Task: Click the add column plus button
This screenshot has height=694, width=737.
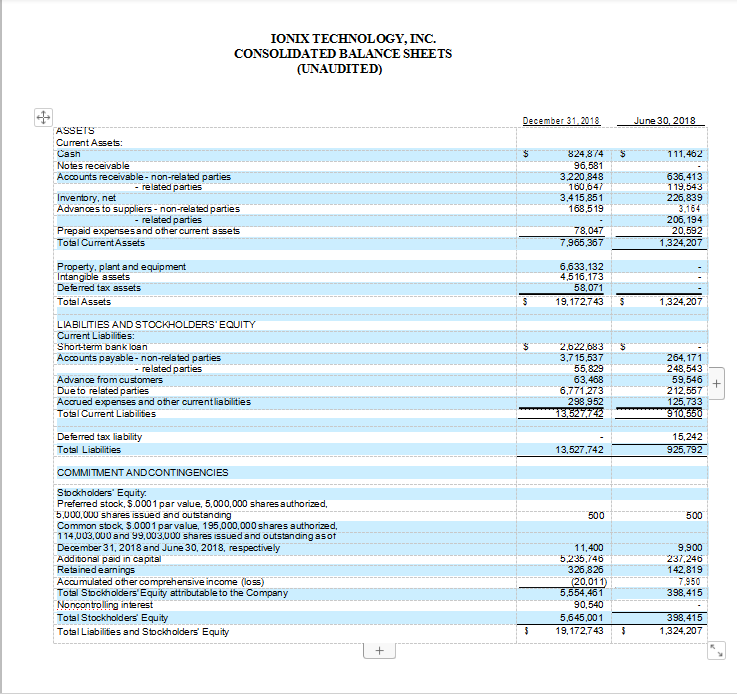Action: (x=716, y=383)
